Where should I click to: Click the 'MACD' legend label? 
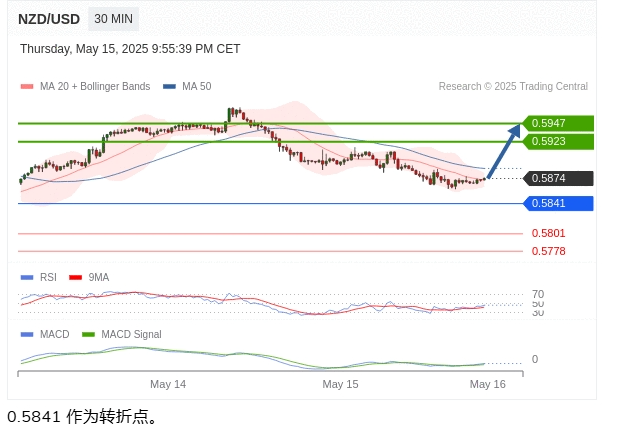[55, 334]
